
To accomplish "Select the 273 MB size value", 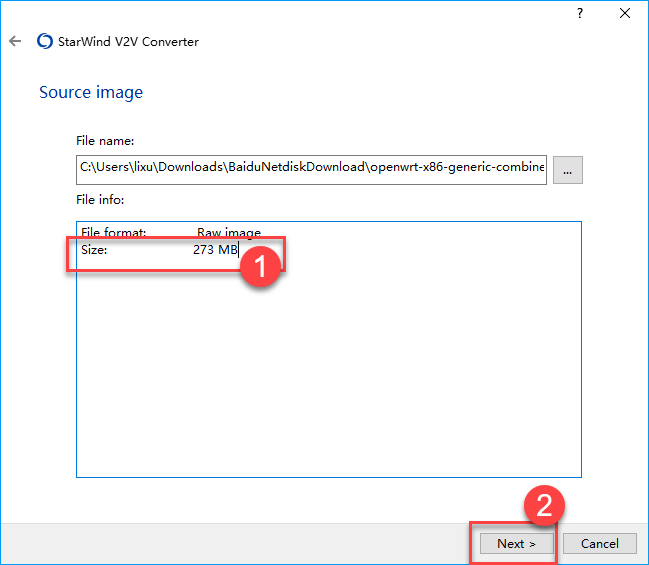I will pos(215,250).
